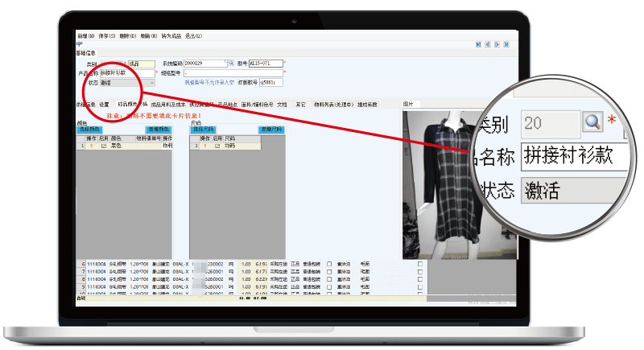Click the 均码 cell in size table
644x350 pixels.
tap(242, 146)
